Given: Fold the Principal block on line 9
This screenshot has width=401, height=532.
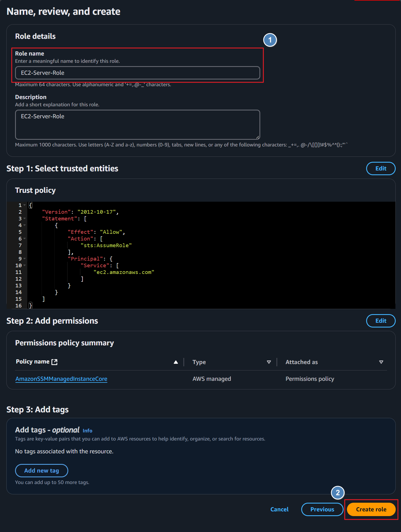Looking at the screenshot, I should [25, 259].
